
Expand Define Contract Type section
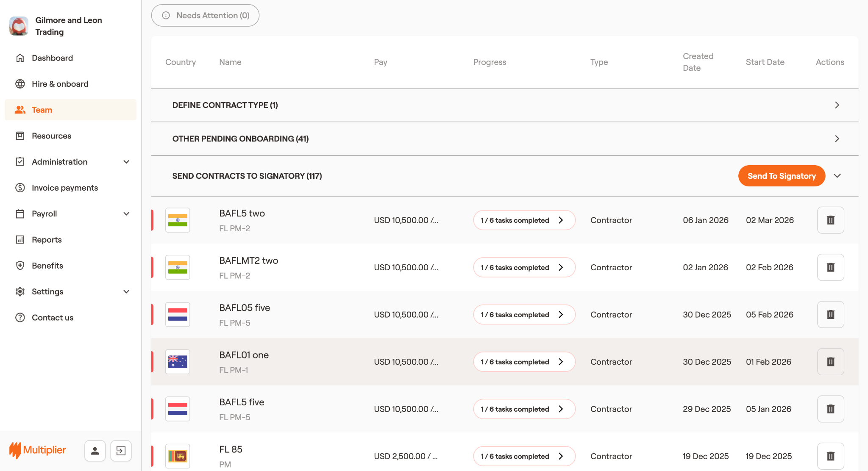pyautogui.click(x=837, y=105)
